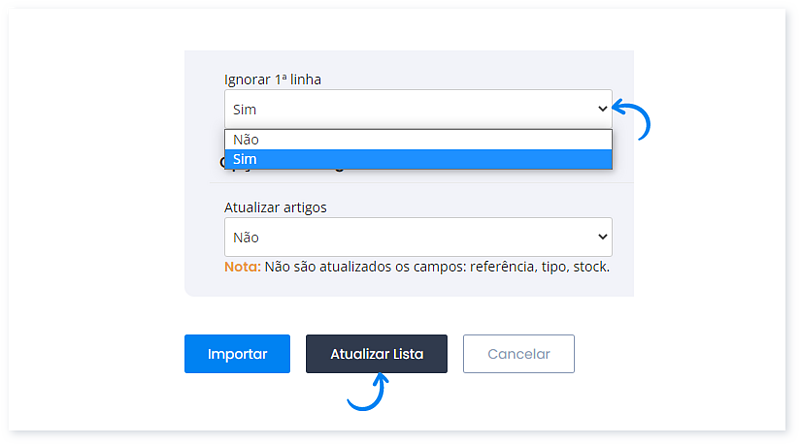Click chevron arrow of 'Ignorar 1ª linha' dropdown
Viewport: 800px width, 445px height.
602,108
